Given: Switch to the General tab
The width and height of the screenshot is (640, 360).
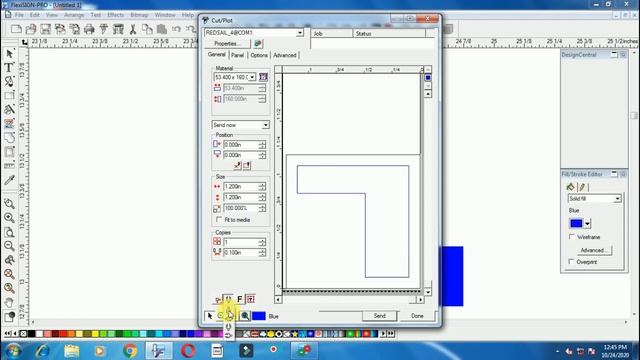Looking at the screenshot, I should pyautogui.click(x=216, y=55).
